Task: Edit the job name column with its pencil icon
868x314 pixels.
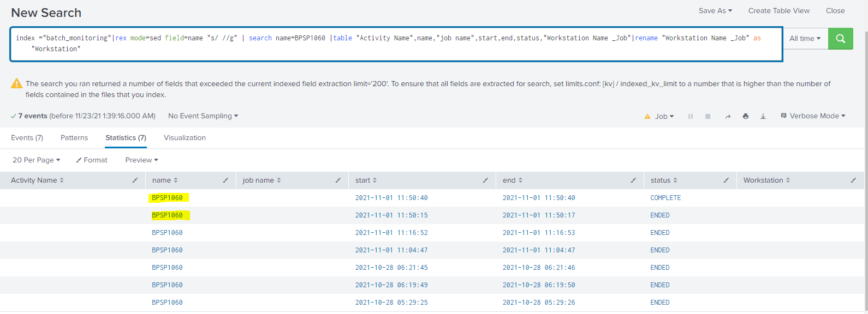Action: pyautogui.click(x=338, y=180)
